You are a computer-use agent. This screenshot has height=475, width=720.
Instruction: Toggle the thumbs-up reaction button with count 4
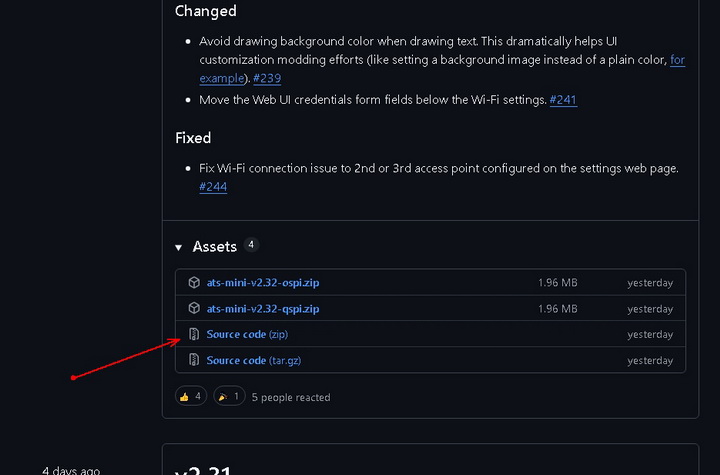coord(191,397)
